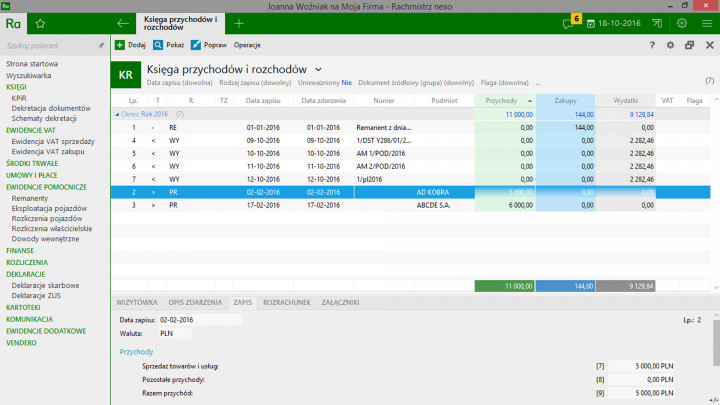
Task: Open the Operacje menu
Action: point(247,45)
